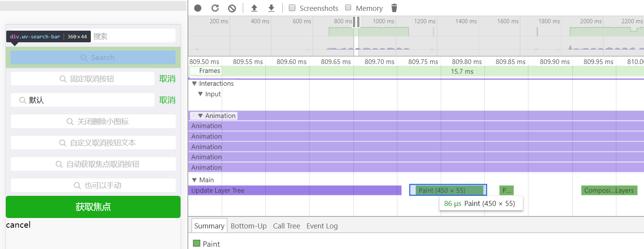Viewport: 644px width, 249px height.
Task: Click the 15.7 ms frame bar
Action: 462,71
